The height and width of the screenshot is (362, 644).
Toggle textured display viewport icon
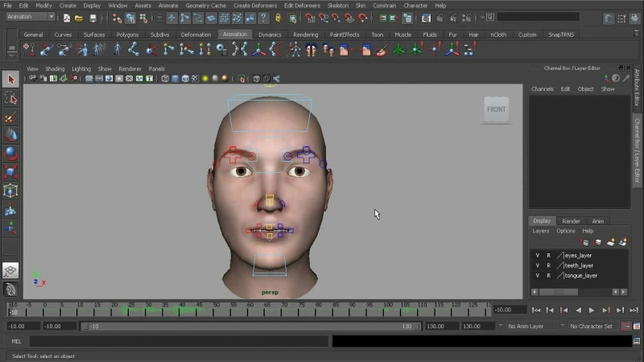[195, 78]
